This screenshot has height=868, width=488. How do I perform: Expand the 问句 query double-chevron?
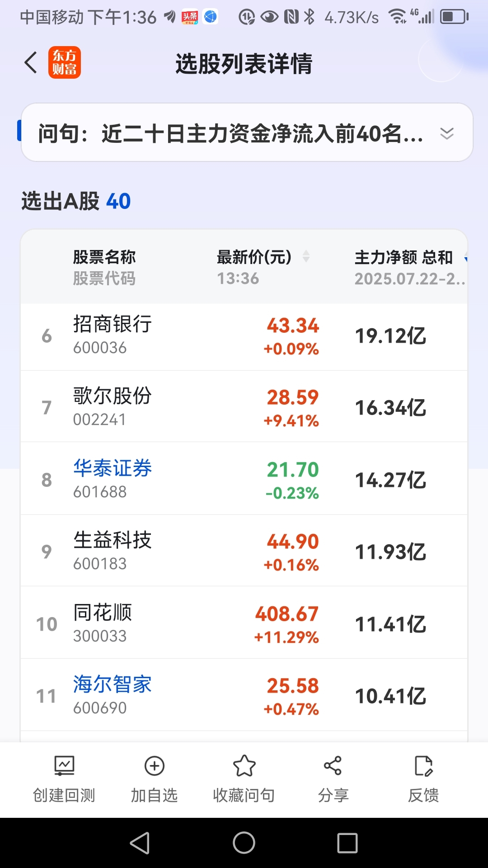[447, 133]
